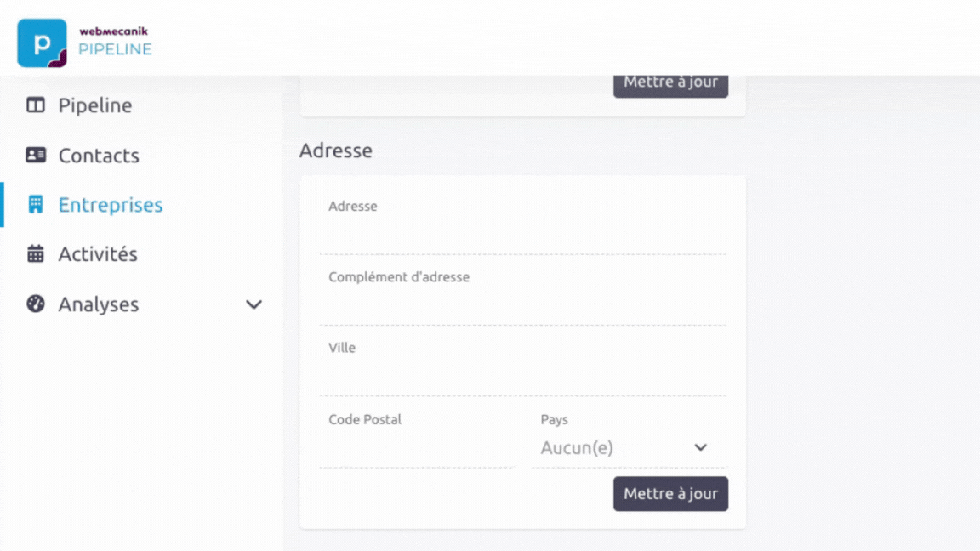The width and height of the screenshot is (980, 551).
Task: Click the top Mettre à jour button
Action: [670, 86]
